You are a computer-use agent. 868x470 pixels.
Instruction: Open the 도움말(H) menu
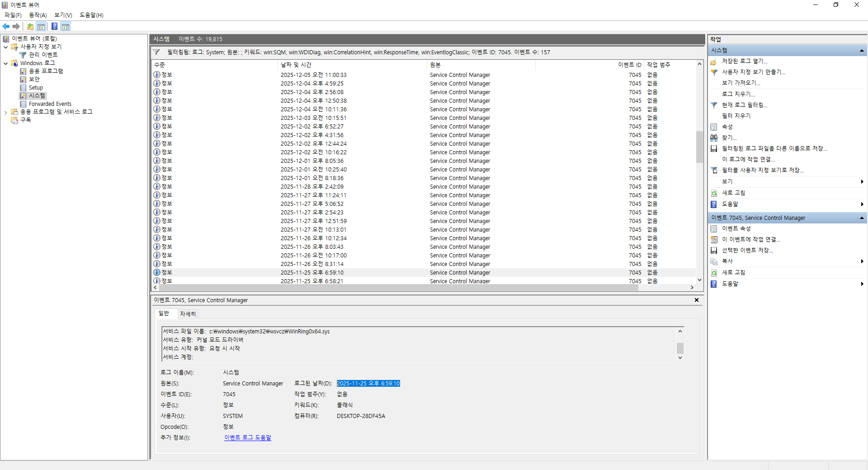[91, 15]
